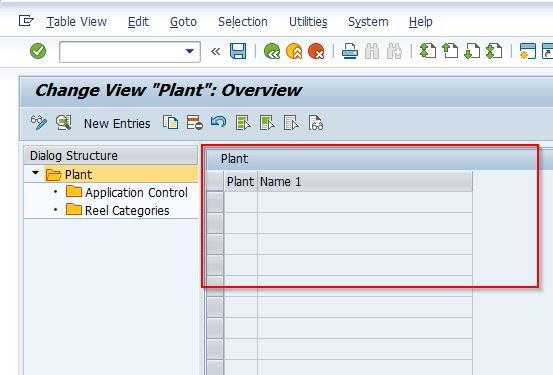The image size is (553, 375).
Task: Click the Select All icon
Action: (x=243, y=123)
